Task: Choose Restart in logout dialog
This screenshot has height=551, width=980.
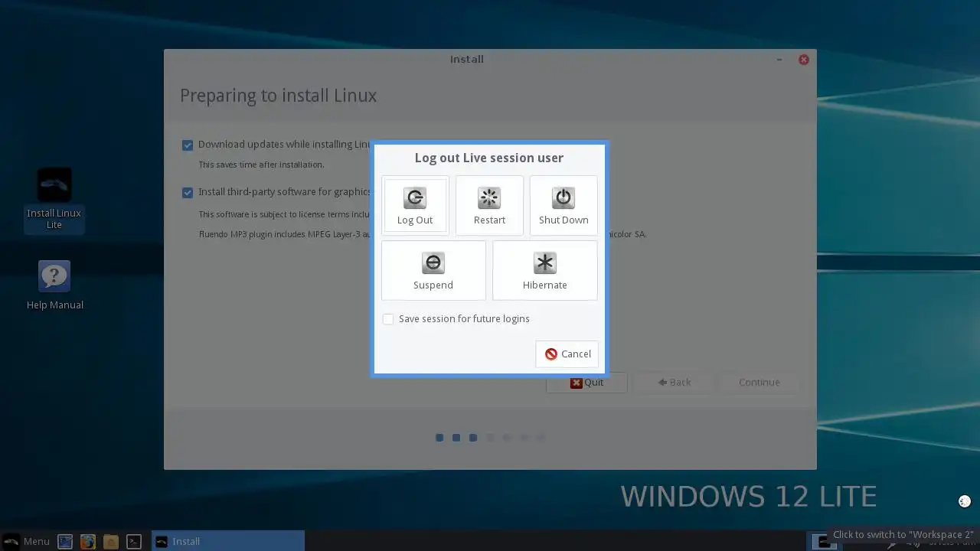Action: (489, 205)
